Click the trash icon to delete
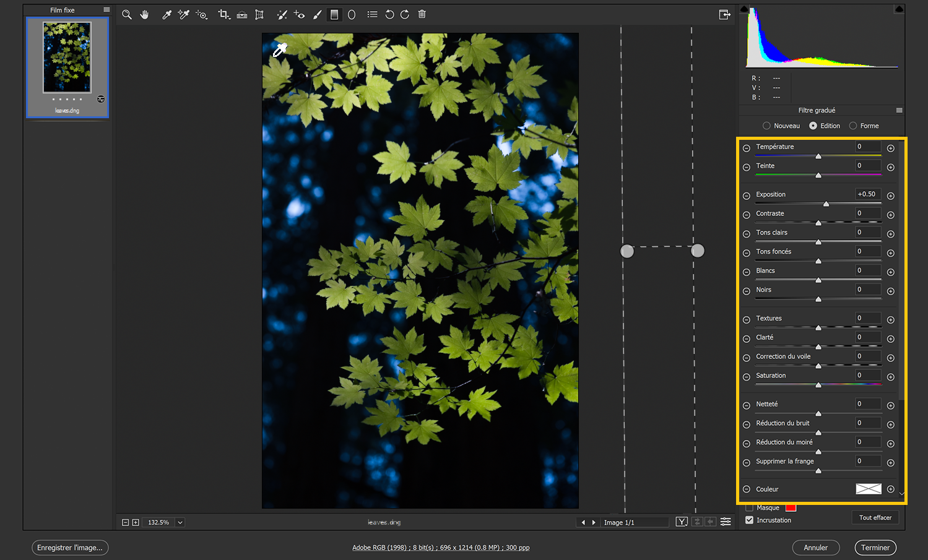 pyautogui.click(x=422, y=14)
